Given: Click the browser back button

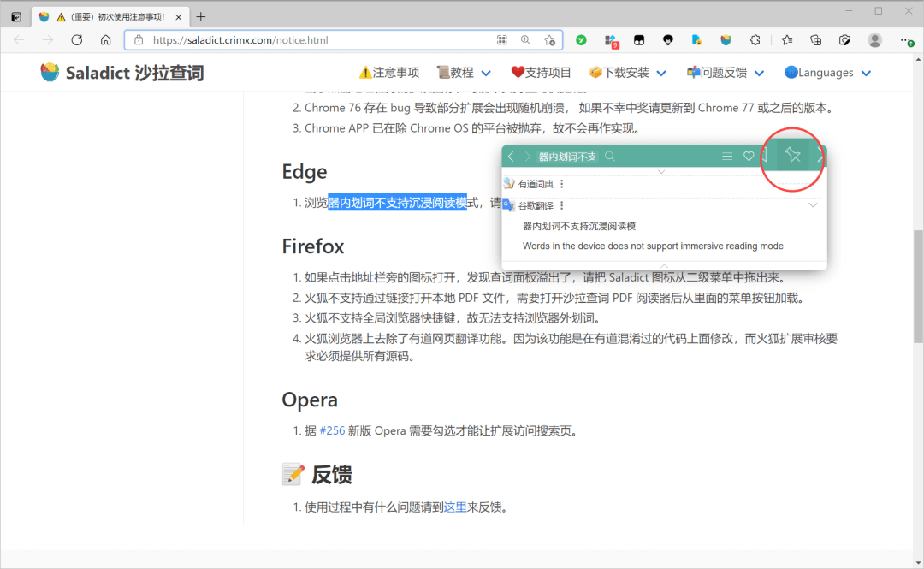Looking at the screenshot, I should click(19, 40).
